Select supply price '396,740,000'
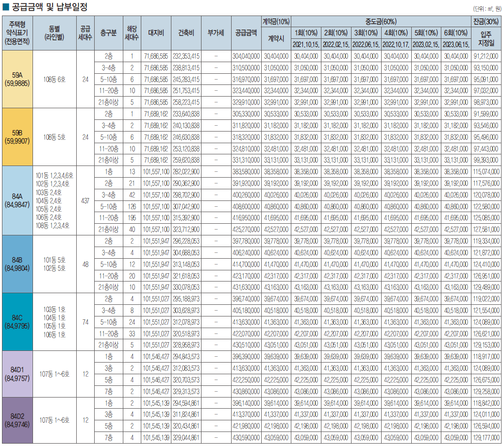503x448 pixels. pos(246,299)
